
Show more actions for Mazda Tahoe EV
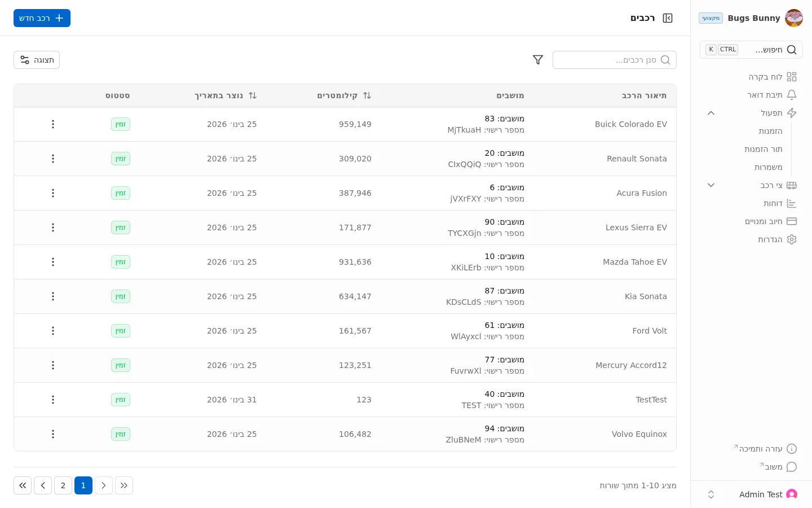53,262
